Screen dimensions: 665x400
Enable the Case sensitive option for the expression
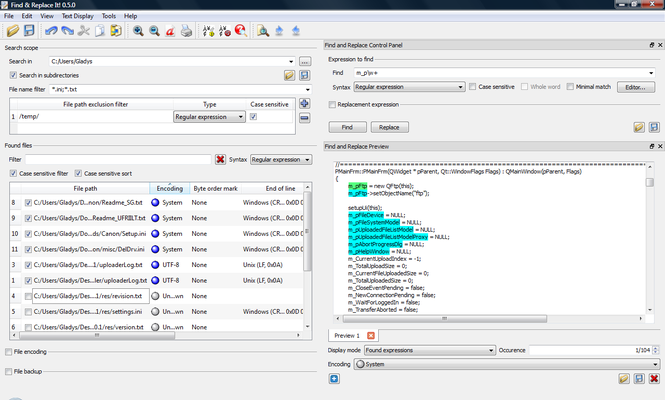coord(472,87)
